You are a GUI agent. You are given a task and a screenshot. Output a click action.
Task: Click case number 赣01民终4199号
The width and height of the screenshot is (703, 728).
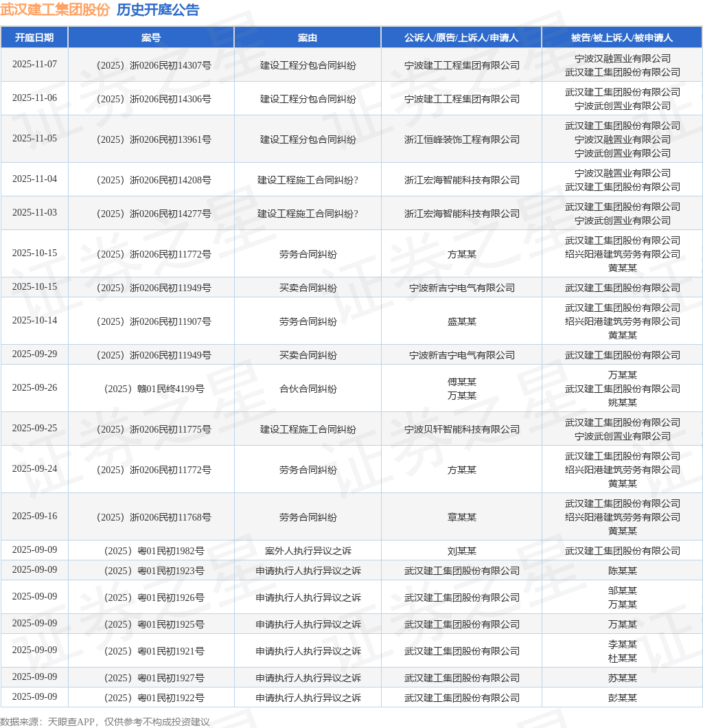154,389
